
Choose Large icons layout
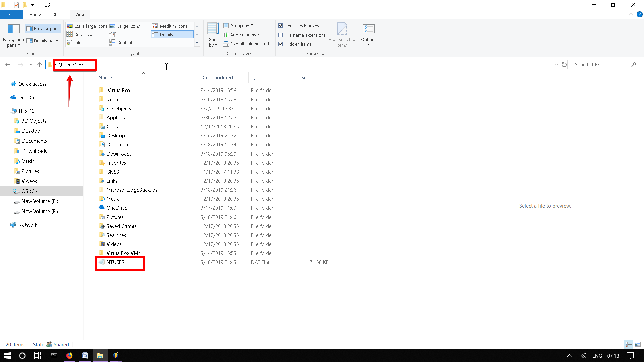125,26
